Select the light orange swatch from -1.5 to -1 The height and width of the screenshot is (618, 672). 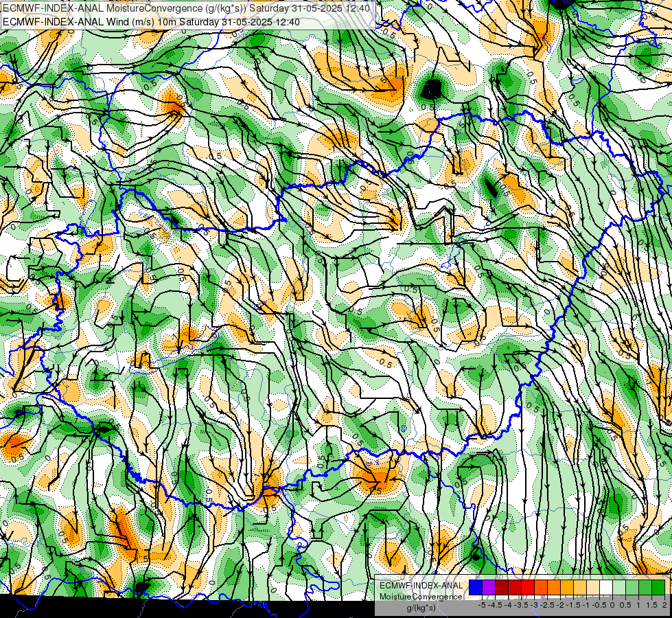point(580,588)
